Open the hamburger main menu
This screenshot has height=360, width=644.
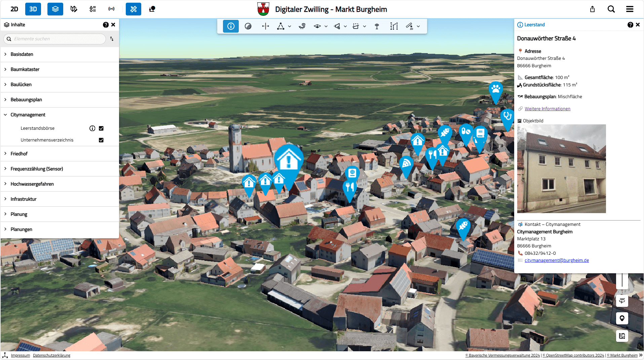pyautogui.click(x=630, y=9)
